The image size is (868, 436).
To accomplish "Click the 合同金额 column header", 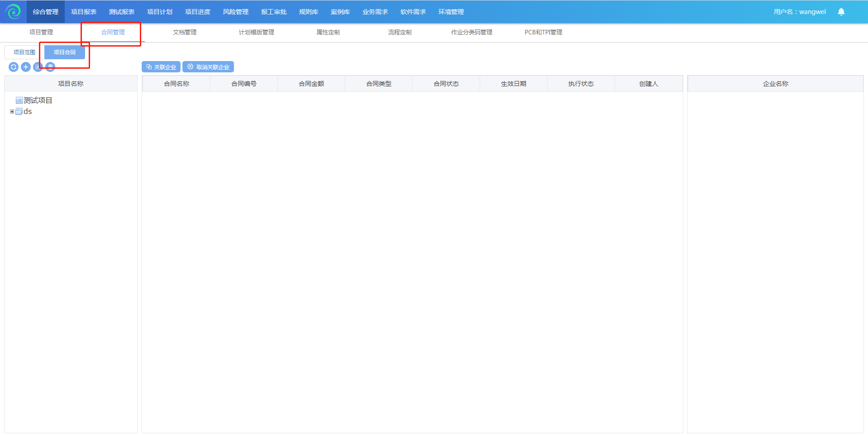I will [311, 84].
